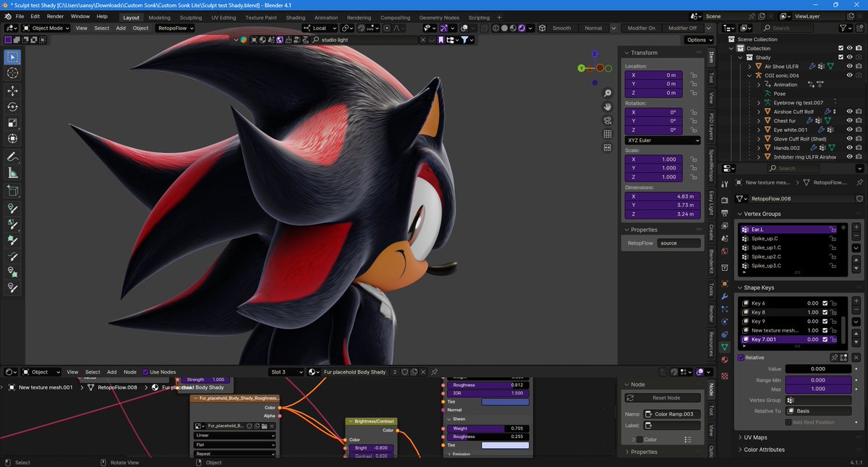Select the Add Cube tool

[12, 191]
